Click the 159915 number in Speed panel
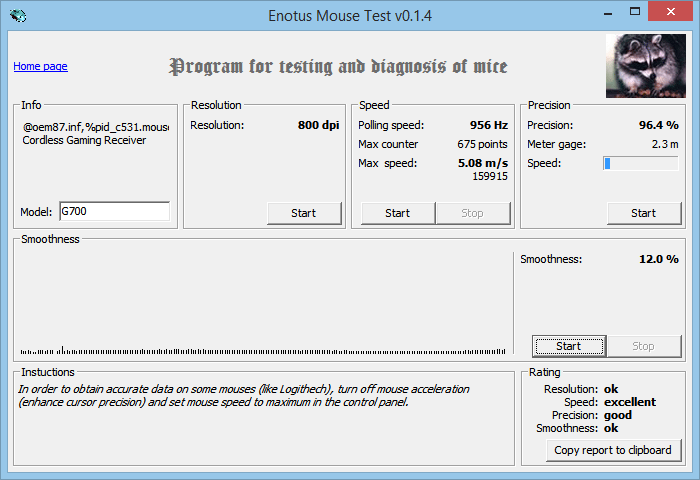Image resolution: width=700 pixels, height=480 pixels. [490, 176]
